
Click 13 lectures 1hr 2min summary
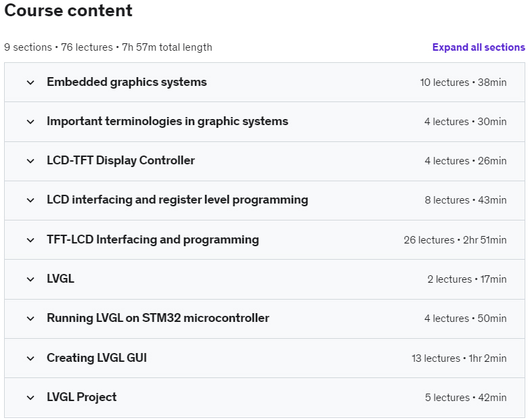(x=459, y=358)
